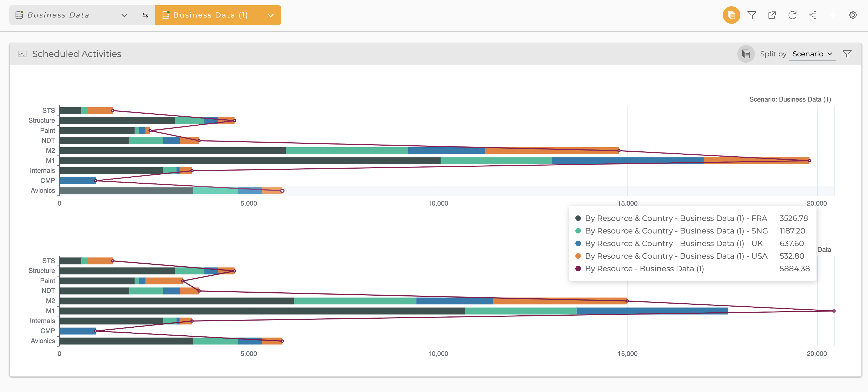Click the plus add icon
The image size is (868, 392).
[833, 15]
